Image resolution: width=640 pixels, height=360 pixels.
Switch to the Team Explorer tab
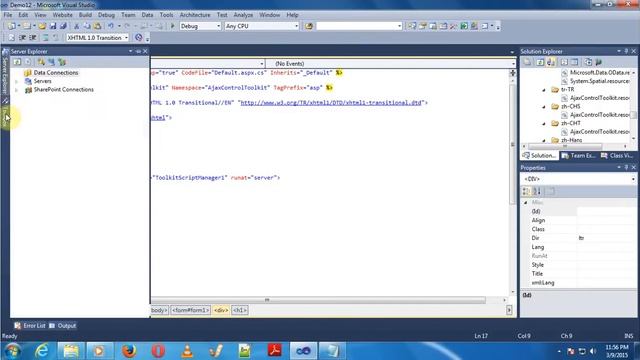[x=578, y=156]
